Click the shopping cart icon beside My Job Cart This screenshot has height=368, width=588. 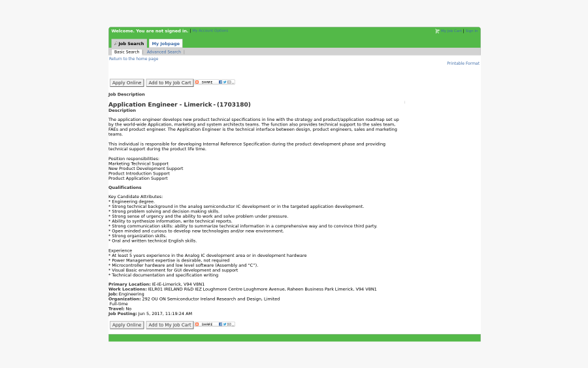(x=437, y=31)
